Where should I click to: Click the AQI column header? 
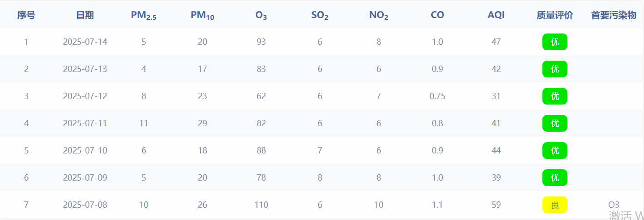[x=496, y=15]
